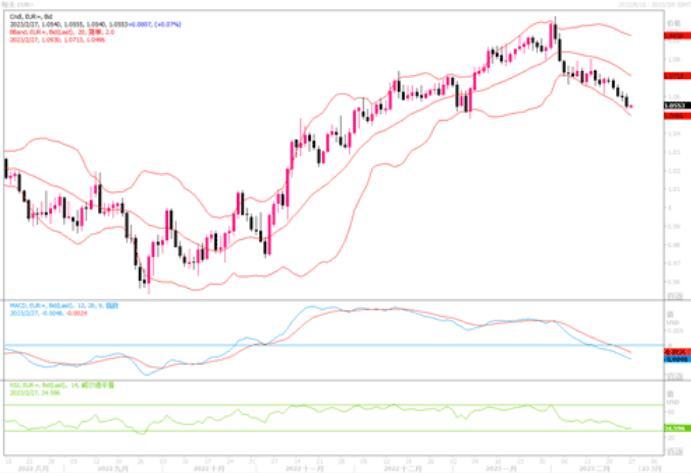
Task: Click the black current price tag 1.0553
Action: [673, 104]
